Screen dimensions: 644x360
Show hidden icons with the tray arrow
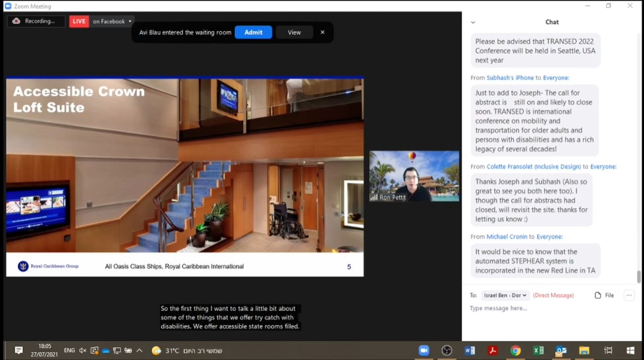pyautogui.click(x=139, y=350)
